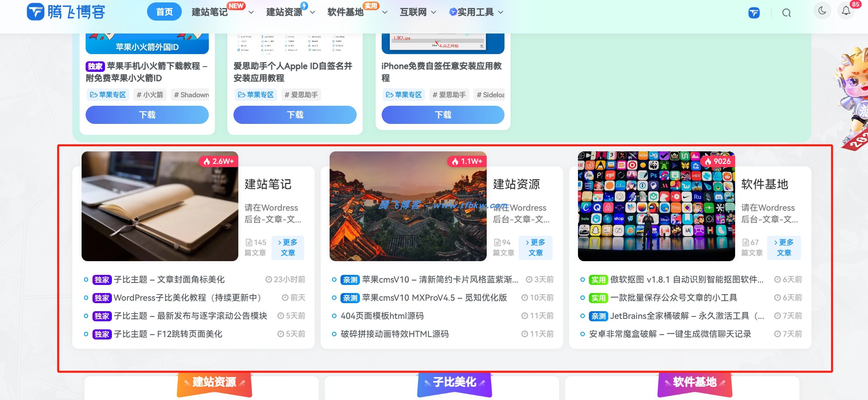Click the 独家 badge on 子比主题 article

101,279
